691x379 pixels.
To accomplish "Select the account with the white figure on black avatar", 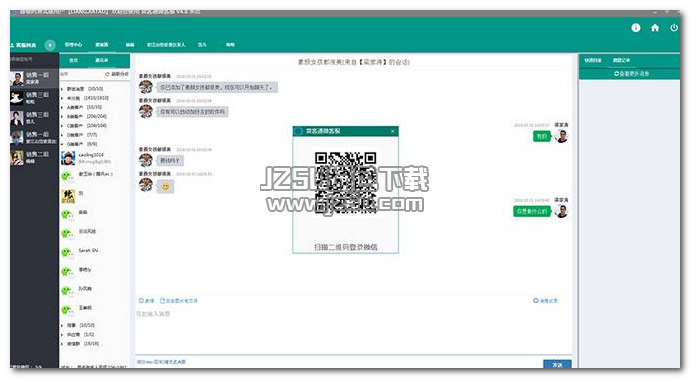I will tap(34, 98).
